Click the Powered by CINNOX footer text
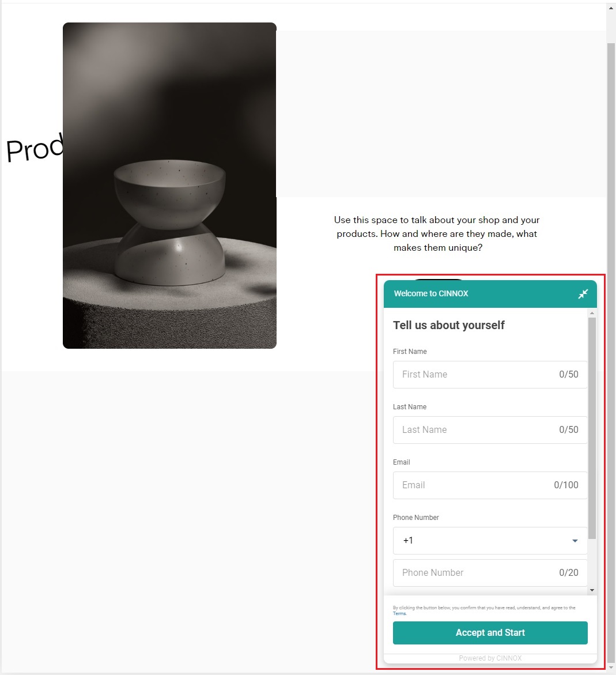This screenshot has width=616, height=675. [x=490, y=658]
